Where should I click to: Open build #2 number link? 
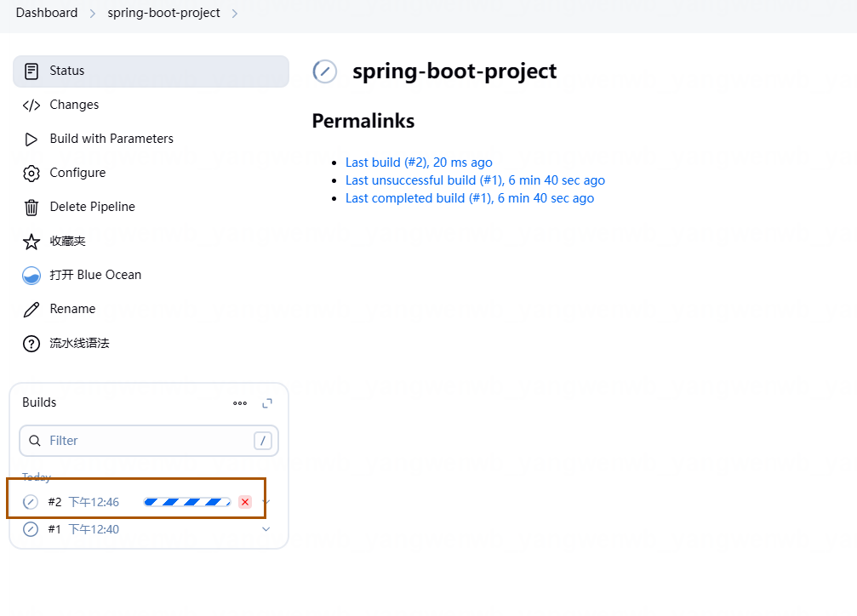(54, 502)
